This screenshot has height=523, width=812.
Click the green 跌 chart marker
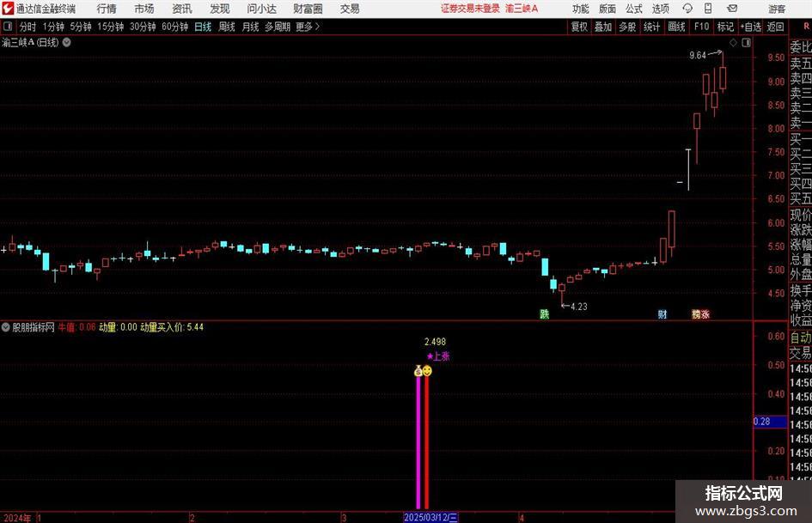tap(544, 313)
